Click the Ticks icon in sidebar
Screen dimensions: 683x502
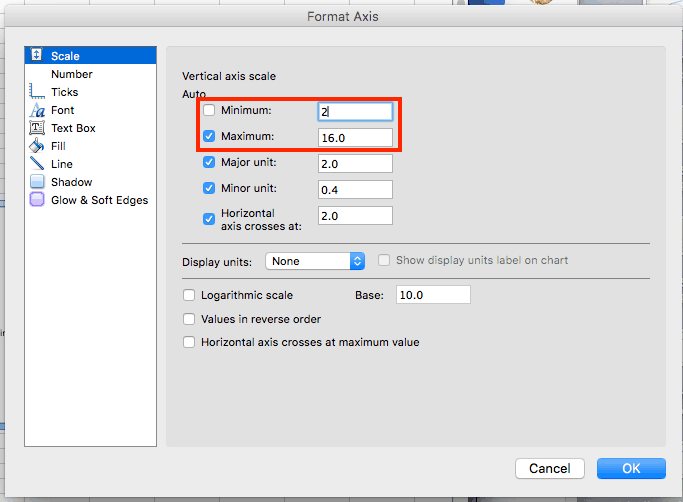tap(37, 92)
